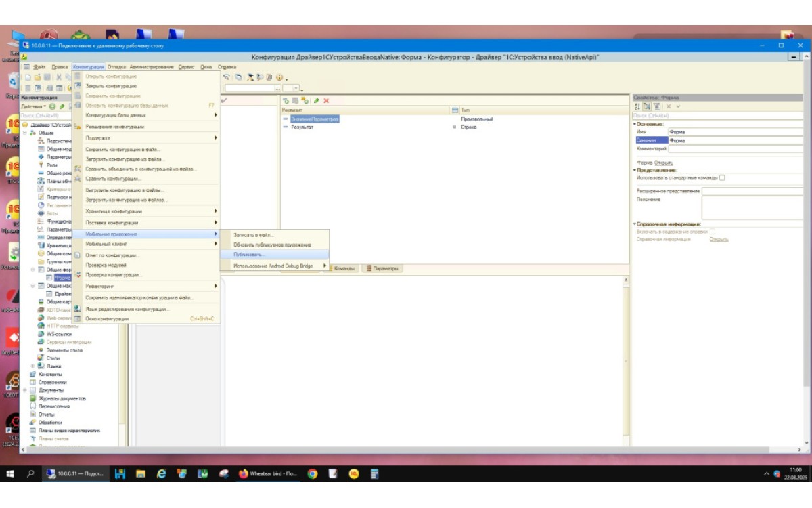Collapse the Основные properties section

(635, 124)
